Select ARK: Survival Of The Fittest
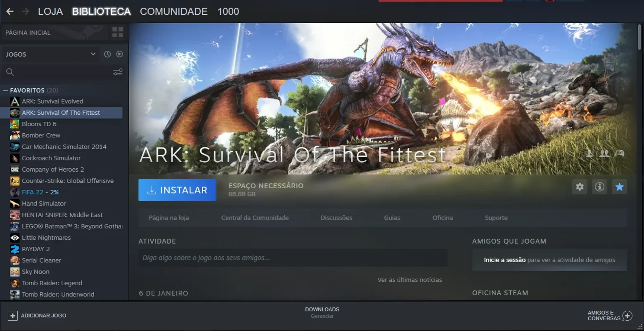644x331 pixels. pyautogui.click(x=61, y=113)
